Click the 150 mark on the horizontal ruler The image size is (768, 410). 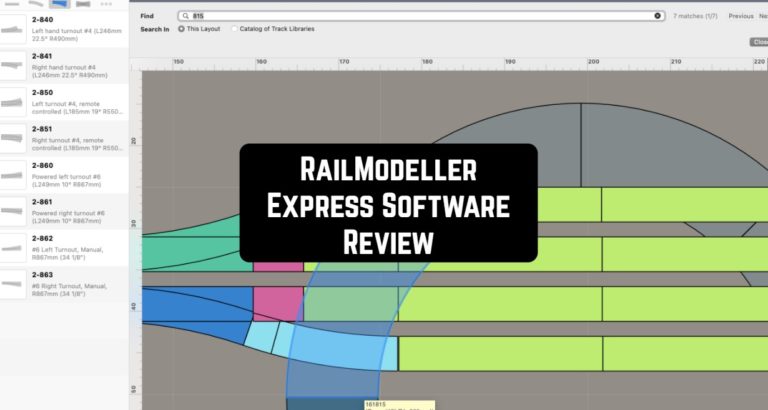click(x=179, y=62)
